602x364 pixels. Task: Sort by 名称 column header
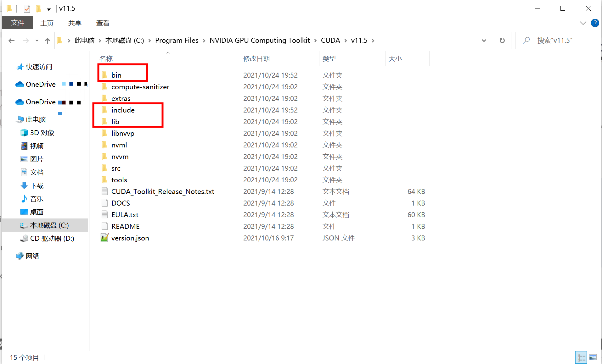tap(106, 58)
